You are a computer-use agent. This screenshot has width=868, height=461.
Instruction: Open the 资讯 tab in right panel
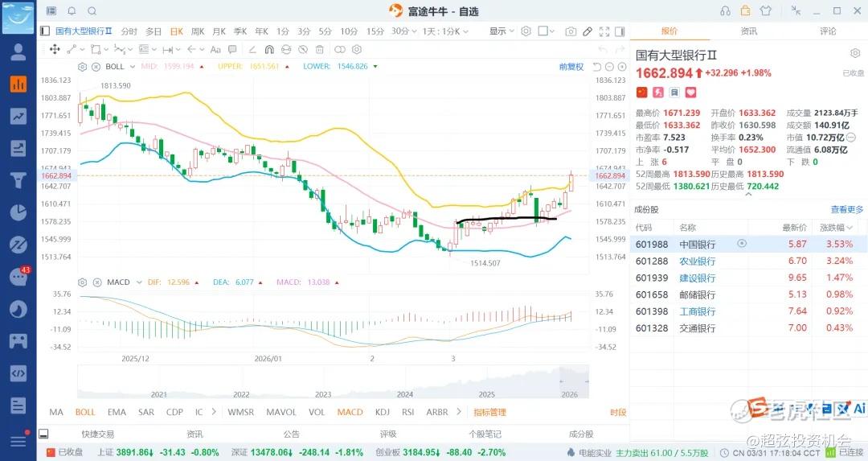748,31
